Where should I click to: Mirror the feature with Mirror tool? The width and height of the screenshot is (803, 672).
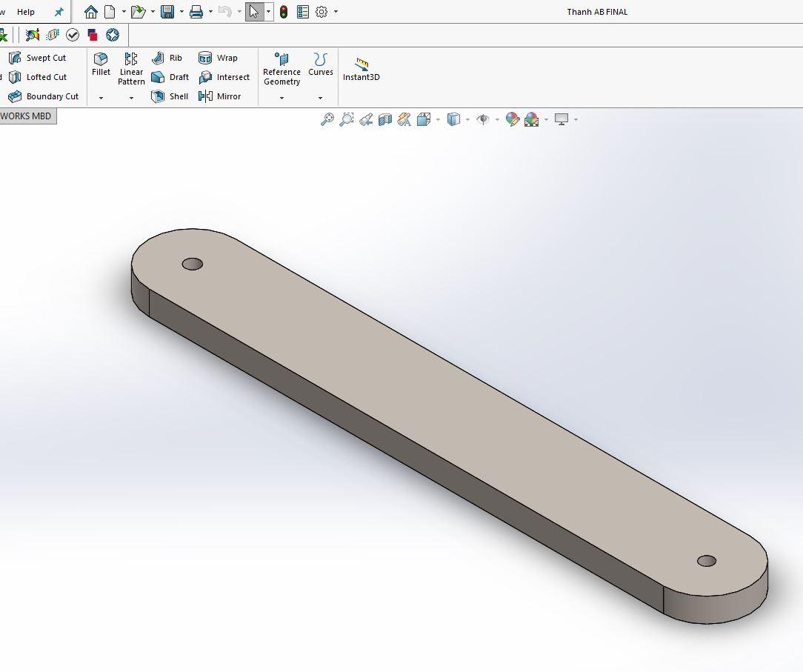219,96
